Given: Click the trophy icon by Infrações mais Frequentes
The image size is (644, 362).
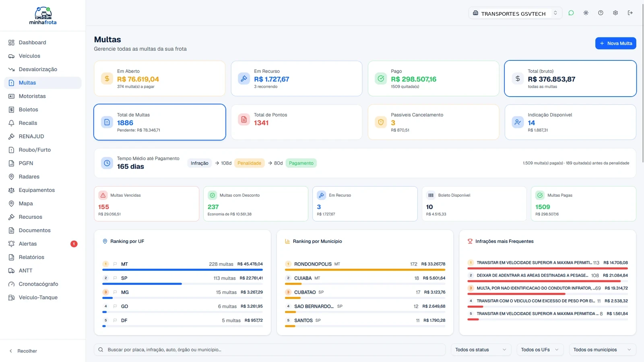Looking at the screenshot, I should point(470,241).
